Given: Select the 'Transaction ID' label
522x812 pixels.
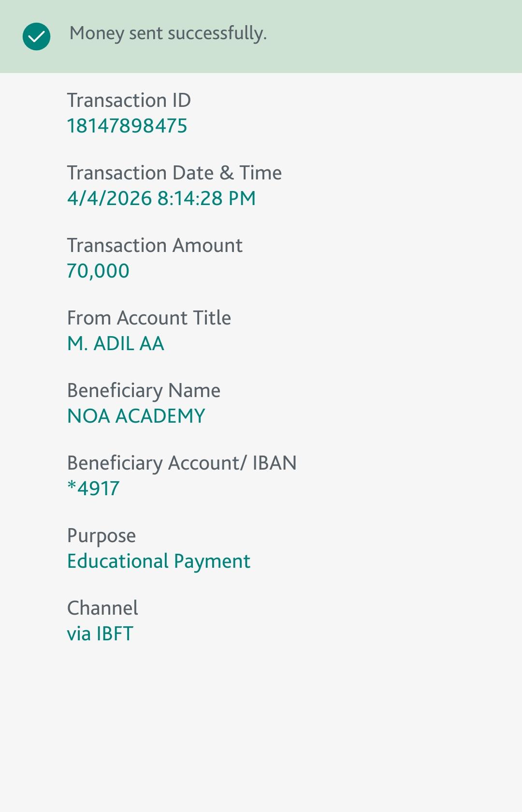Looking at the screenshot, I should point(129,100).
